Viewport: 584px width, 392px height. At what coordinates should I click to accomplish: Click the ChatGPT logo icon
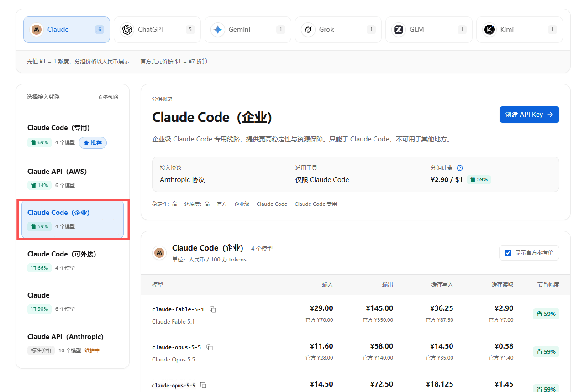pyautogui.click(x=126, y=30)
